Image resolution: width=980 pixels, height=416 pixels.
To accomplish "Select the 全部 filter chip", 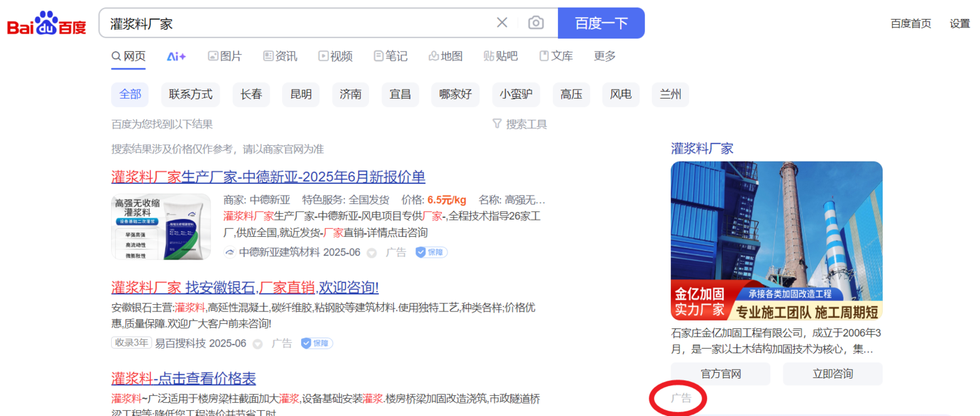I will (x=130, y=94).
